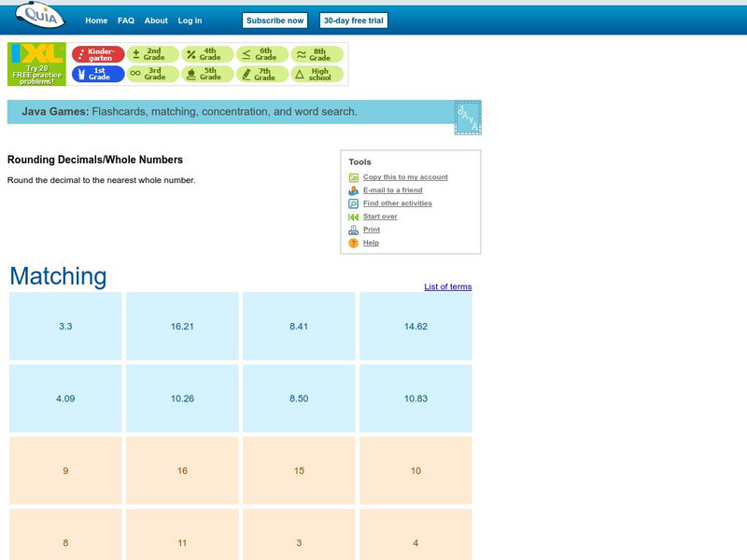This screenshot has width=747, height=560.
Task: Select the 16.21 matching card
Action: tap(182, 327)
